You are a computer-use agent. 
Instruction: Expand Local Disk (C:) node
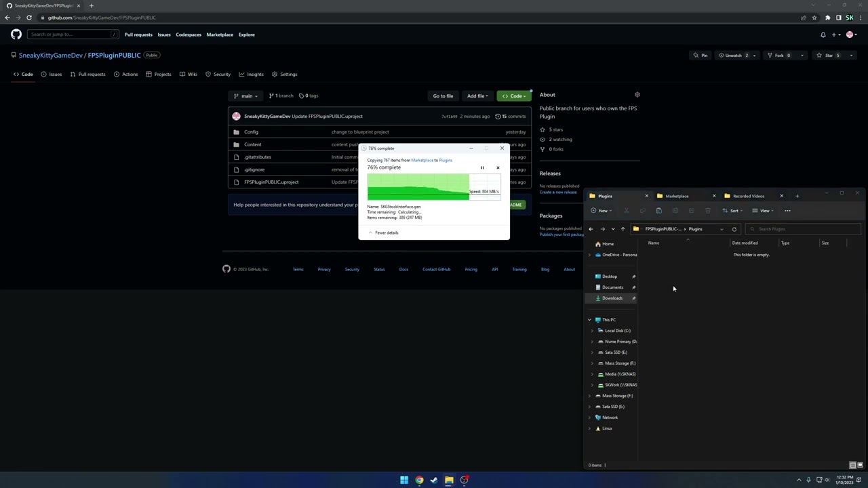coord(593,331)
